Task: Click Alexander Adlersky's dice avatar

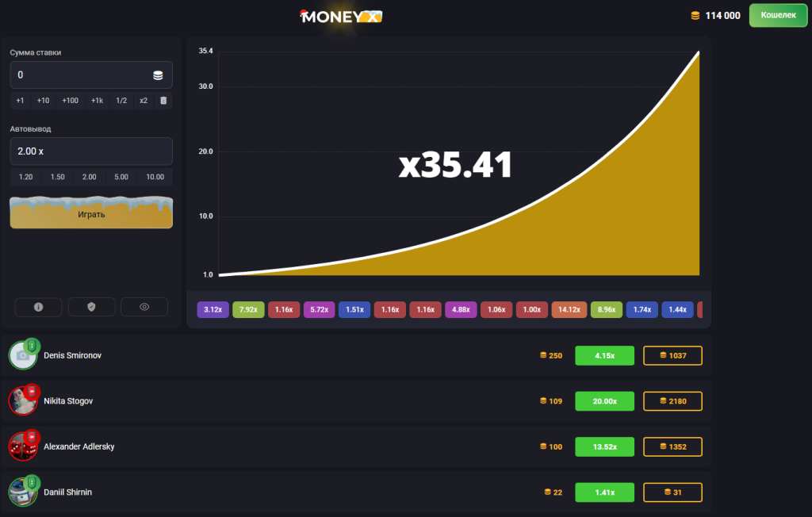Action: click(23, 447)
